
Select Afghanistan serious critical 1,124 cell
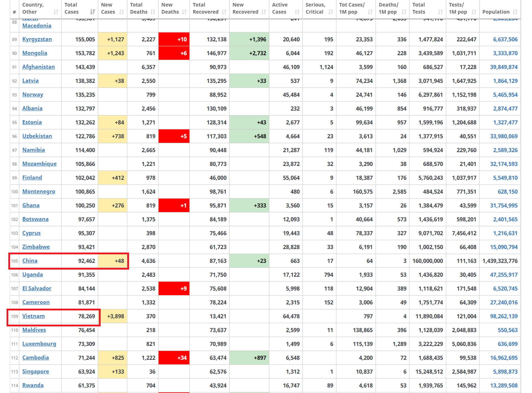319,67
